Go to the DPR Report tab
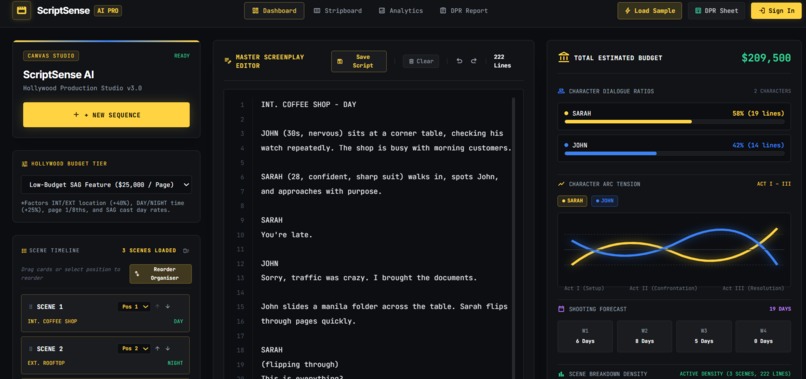Screen dimensions: 806x379 (x=464, y=11)
